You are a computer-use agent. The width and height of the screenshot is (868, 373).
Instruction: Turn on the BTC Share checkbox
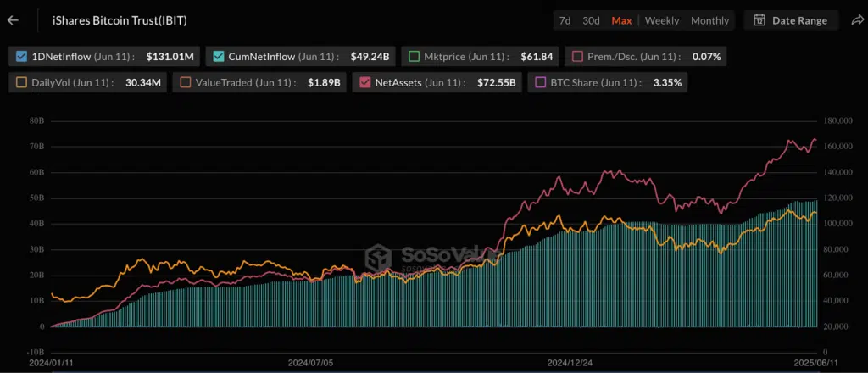[x=542, y=83]
